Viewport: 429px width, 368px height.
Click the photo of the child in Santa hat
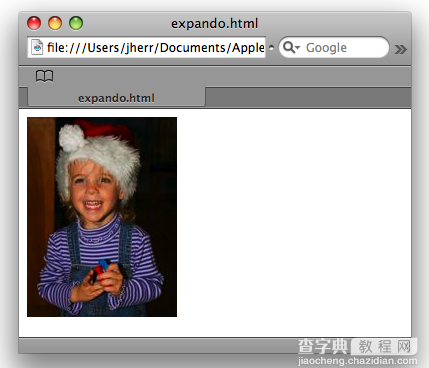102,217
